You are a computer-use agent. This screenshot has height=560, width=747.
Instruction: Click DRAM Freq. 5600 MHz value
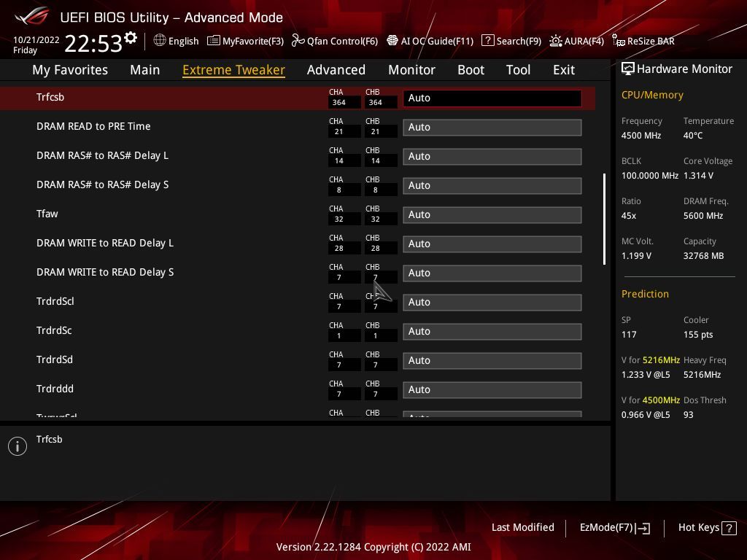tap(703, 216)
